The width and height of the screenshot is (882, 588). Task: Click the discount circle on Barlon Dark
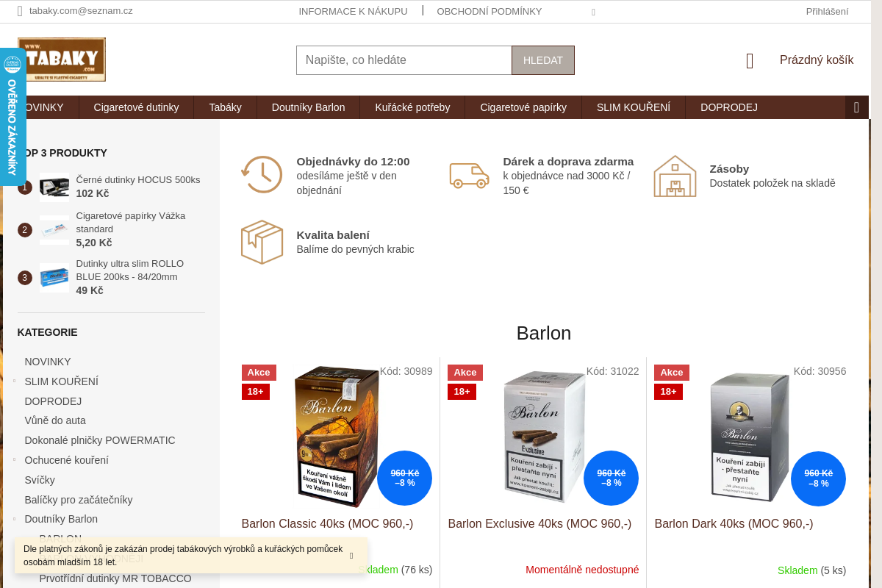[x=818, y=478]
